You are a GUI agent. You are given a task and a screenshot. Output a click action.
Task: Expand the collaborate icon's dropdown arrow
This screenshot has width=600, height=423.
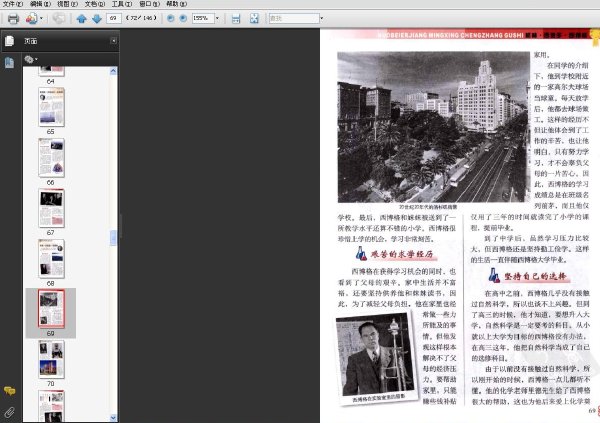tap(41, 18)
